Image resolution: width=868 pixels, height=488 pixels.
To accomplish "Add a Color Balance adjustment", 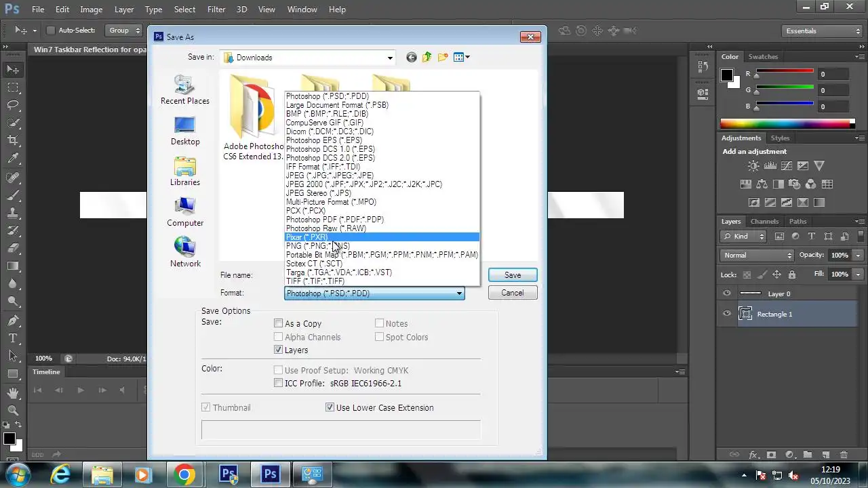I will pos(762,184).
